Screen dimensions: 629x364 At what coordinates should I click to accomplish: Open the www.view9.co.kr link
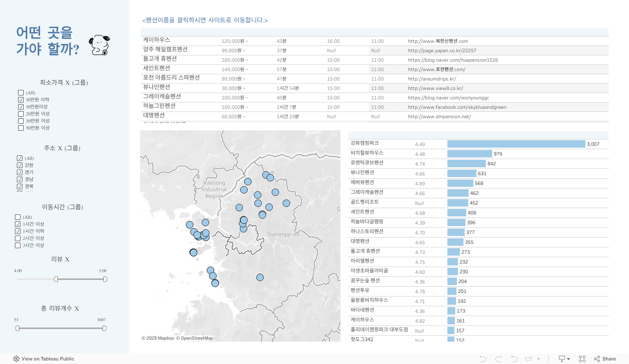click(x=436, y=88)
